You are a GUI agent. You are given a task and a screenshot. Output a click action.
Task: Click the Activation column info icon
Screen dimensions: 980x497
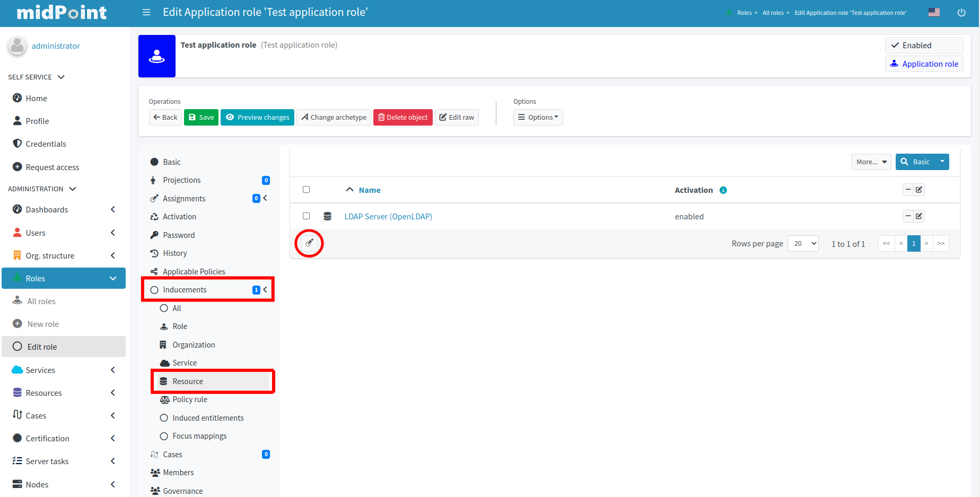click(x=723, y=190)
